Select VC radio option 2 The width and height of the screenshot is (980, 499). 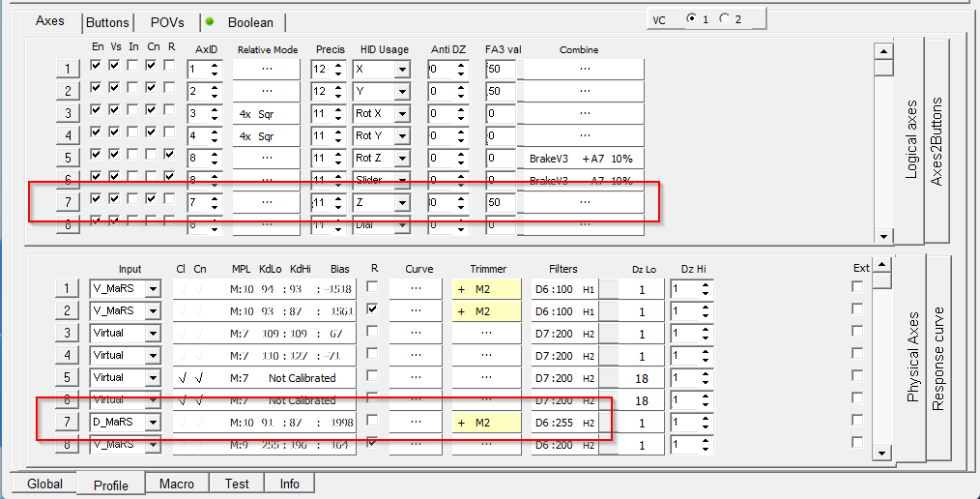pyautogui.click(x=725, y=18)
